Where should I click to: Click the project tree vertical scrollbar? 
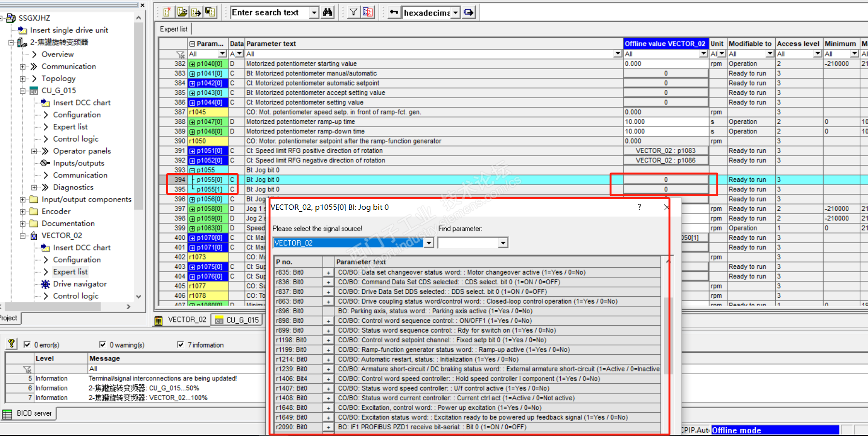[139, 116]
